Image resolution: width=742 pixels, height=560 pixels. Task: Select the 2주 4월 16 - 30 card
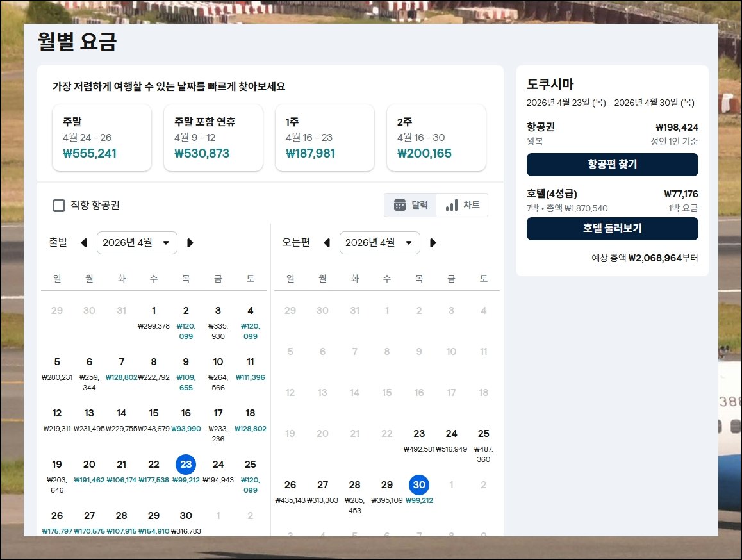(x=436, y=138)
